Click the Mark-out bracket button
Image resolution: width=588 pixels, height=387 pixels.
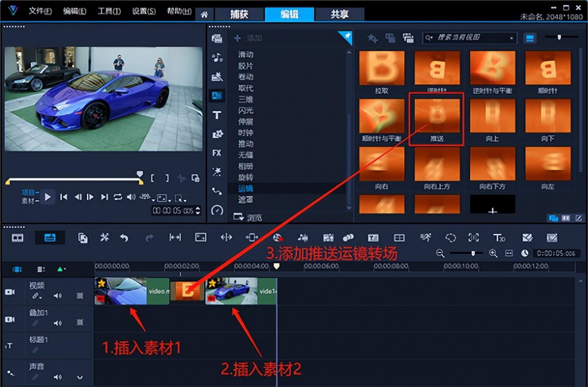(167, 178)
